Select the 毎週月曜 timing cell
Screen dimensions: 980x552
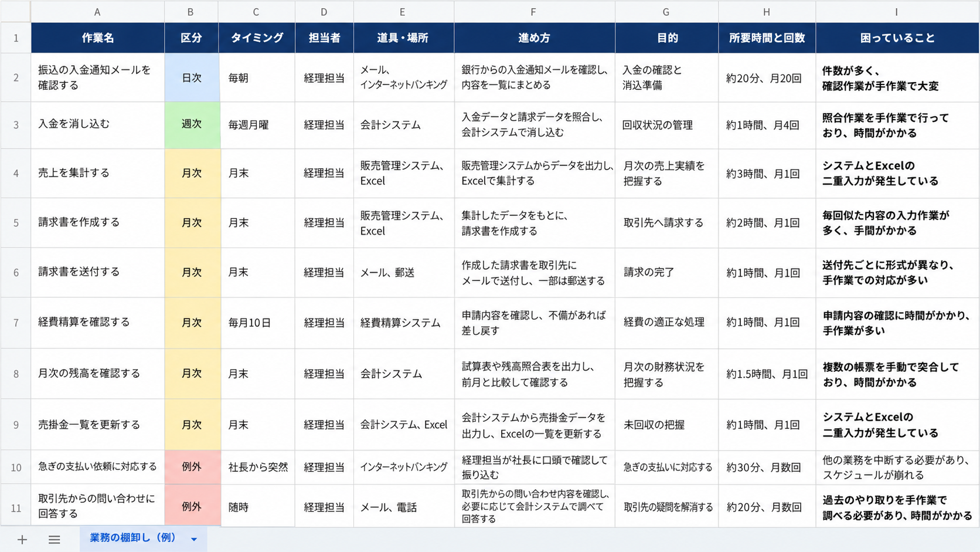[257, 124]
